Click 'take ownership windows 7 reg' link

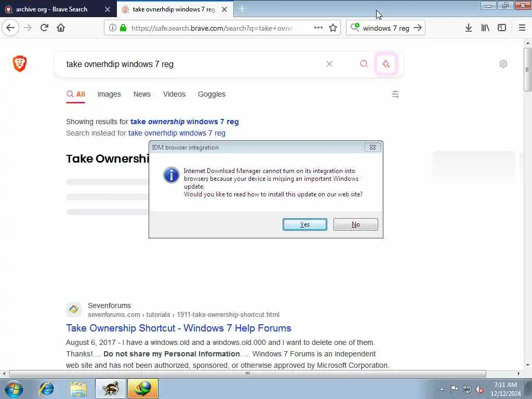click(184, 122)
